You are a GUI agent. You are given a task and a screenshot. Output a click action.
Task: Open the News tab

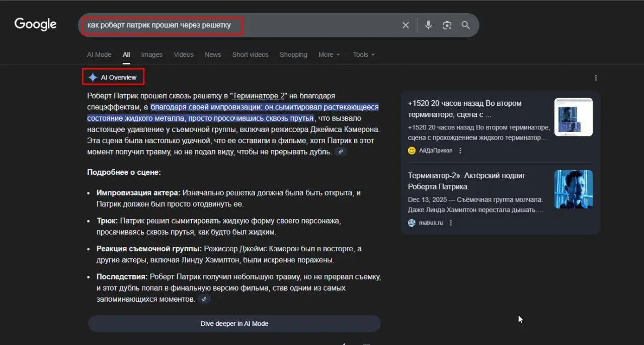click(x=213, y=54)
